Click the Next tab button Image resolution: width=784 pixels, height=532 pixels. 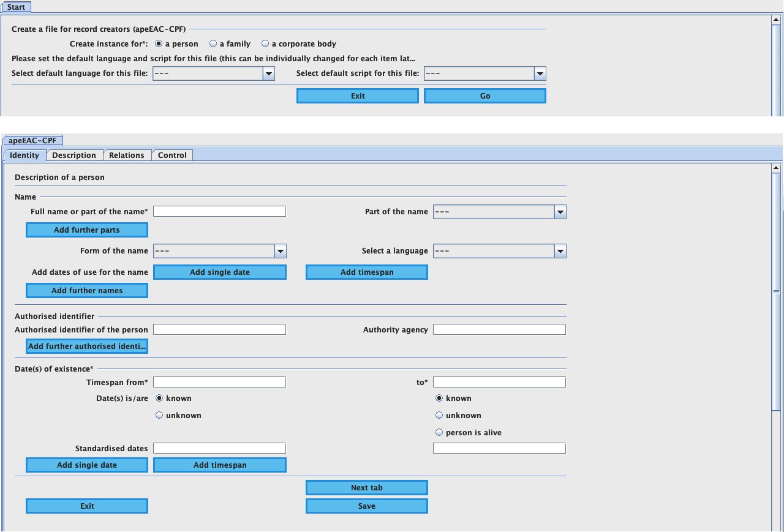(x=366, y=488)
